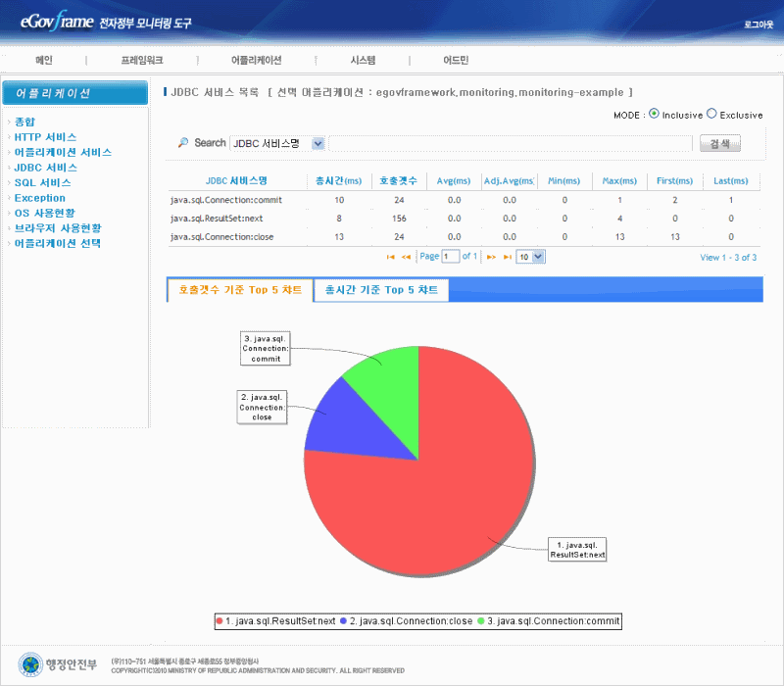Open the JDBC 서비스명 search dropdown
784x686 pixels.
point(277,144)
